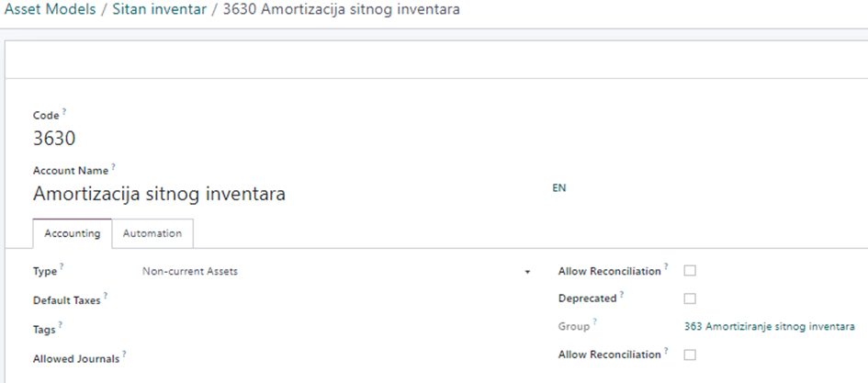
Task: Click the question mark beside Group label
Action: coord(595,322)
